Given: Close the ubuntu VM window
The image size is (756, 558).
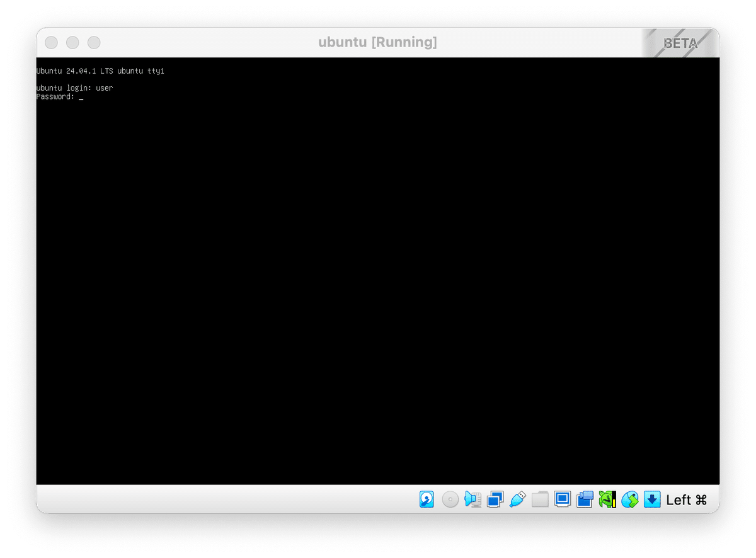Looking at the screenshot, I should tap(52, 43).
